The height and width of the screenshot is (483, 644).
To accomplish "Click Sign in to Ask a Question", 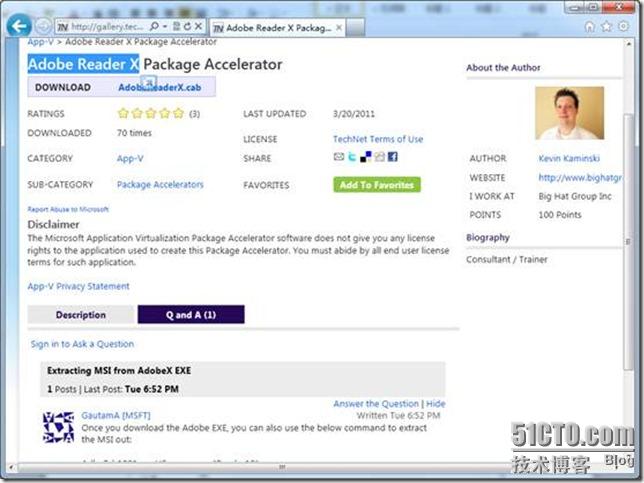I will [82, 344].
